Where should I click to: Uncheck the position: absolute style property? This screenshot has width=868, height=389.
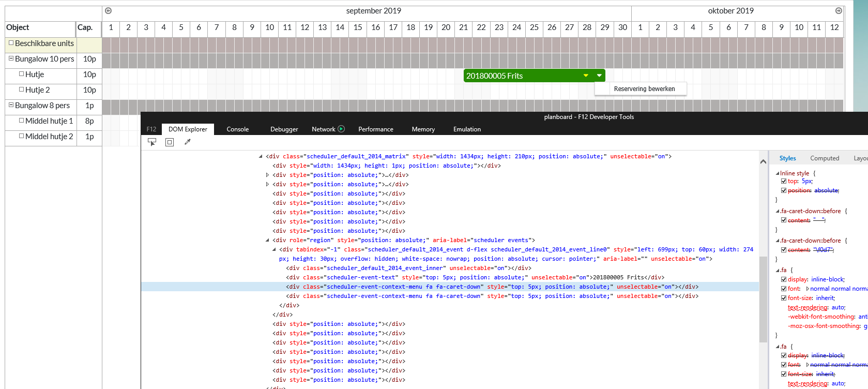[x=784, y=190]
